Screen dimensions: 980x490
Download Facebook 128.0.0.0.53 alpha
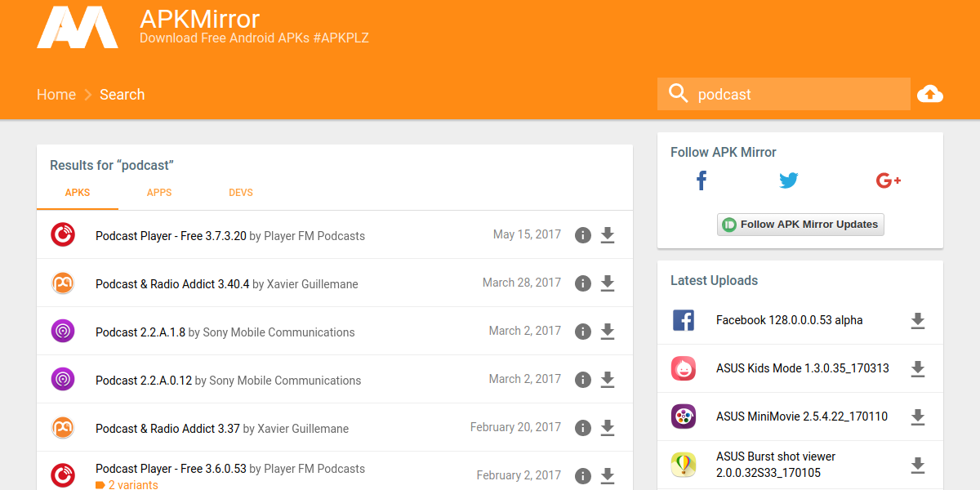(918, 321)
